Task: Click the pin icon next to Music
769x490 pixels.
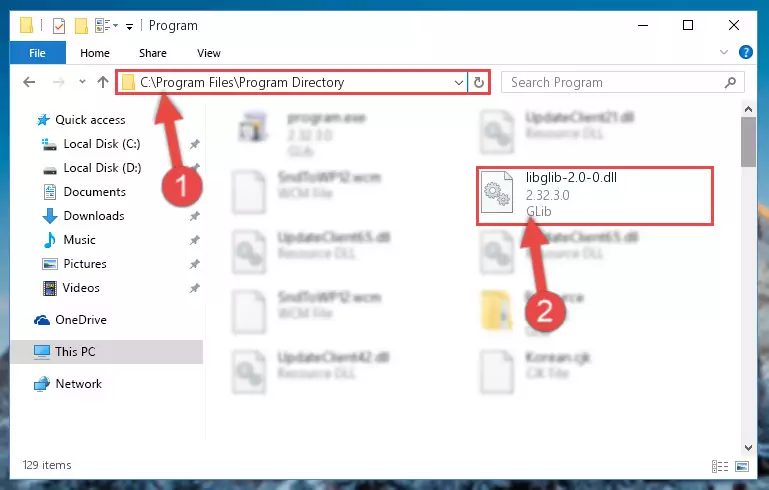Action: tap(195, 240)
